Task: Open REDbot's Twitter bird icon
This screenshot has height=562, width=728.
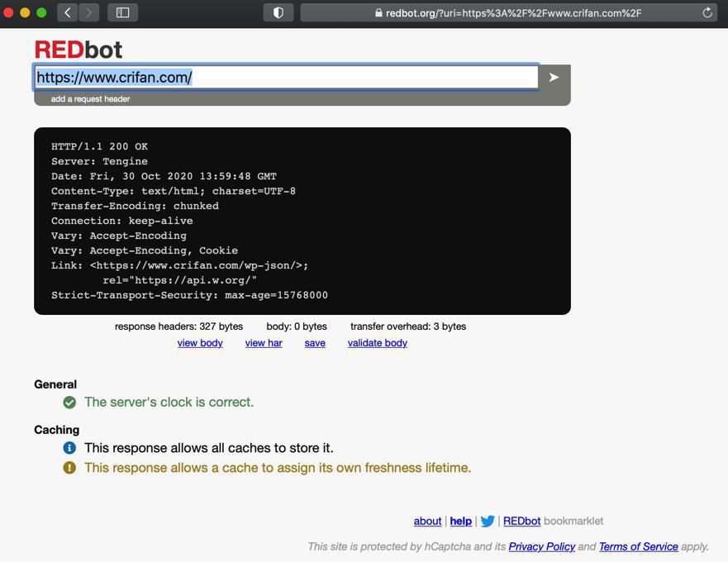Action: [488, 522]
